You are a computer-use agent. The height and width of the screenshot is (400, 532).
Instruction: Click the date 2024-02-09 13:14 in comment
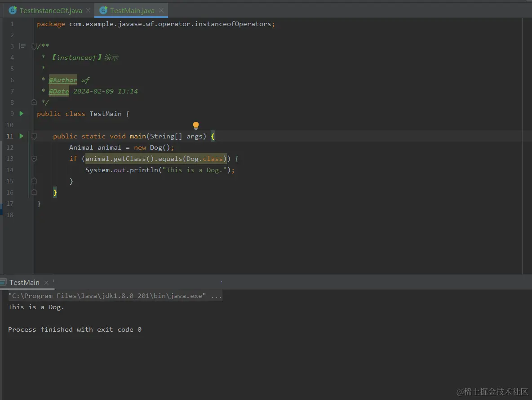click(106, 91)
